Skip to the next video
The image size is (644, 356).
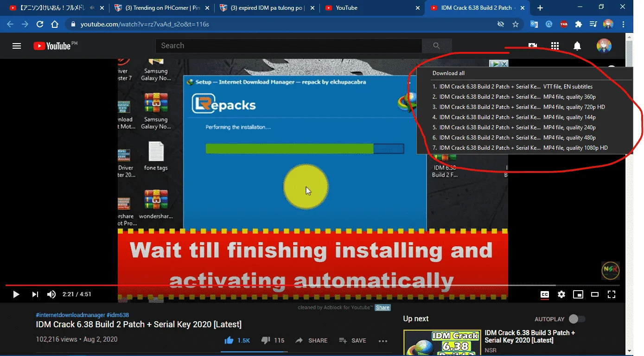tap(35, 294)
